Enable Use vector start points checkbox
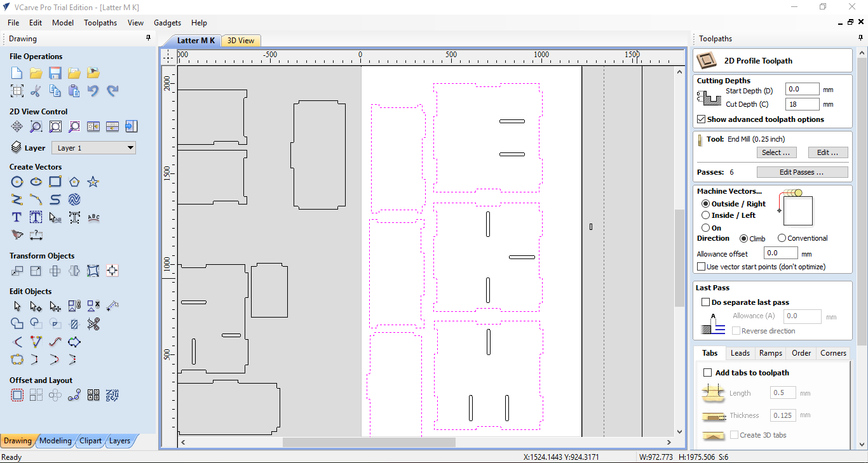 (702, 267)
